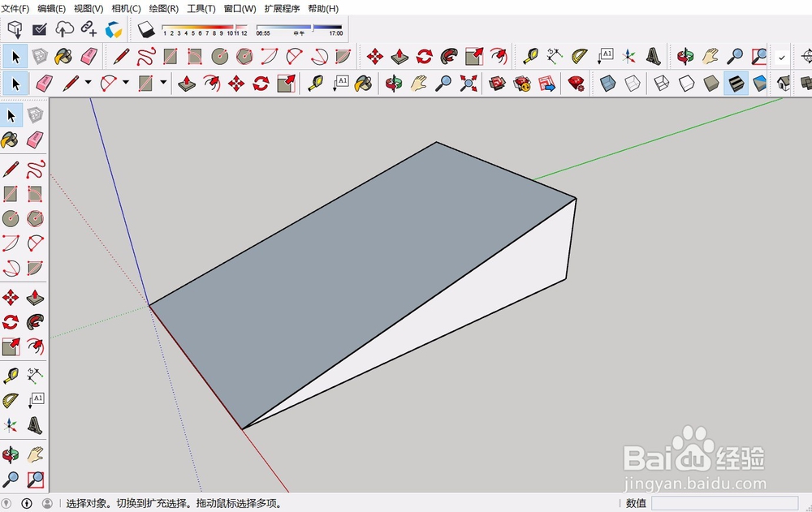Select 3D Text tool in left vertical toolbar

pos(35,425)
